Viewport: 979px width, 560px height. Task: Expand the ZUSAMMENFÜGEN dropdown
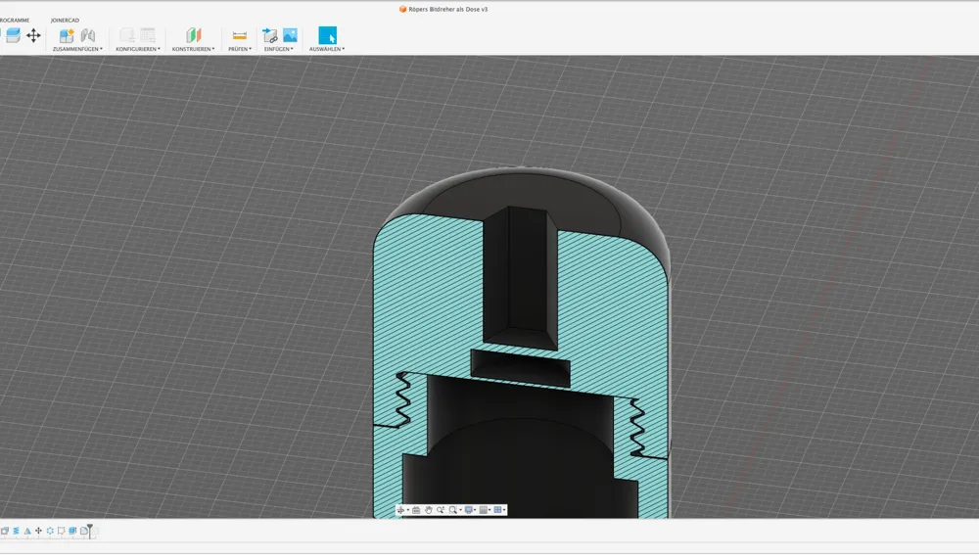77,49
